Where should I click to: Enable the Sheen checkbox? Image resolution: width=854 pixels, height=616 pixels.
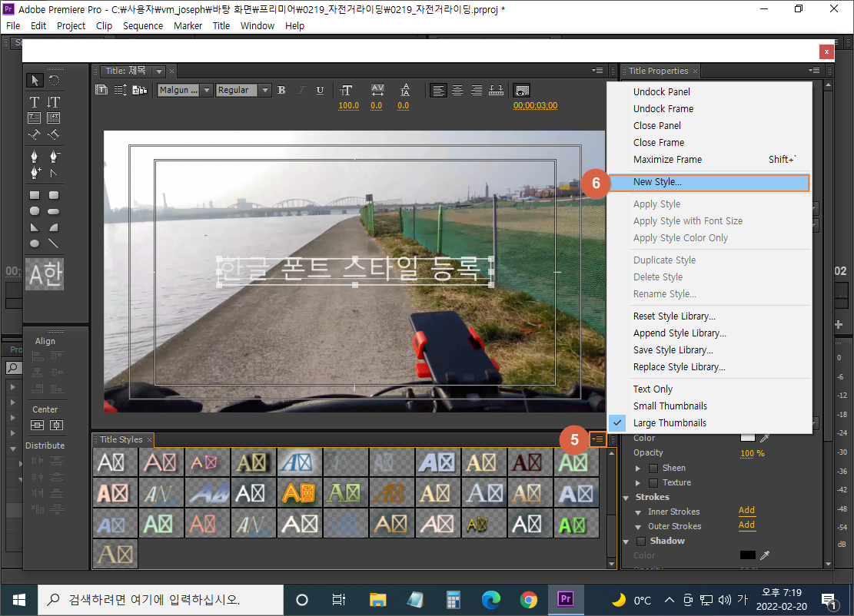point(653,468)
